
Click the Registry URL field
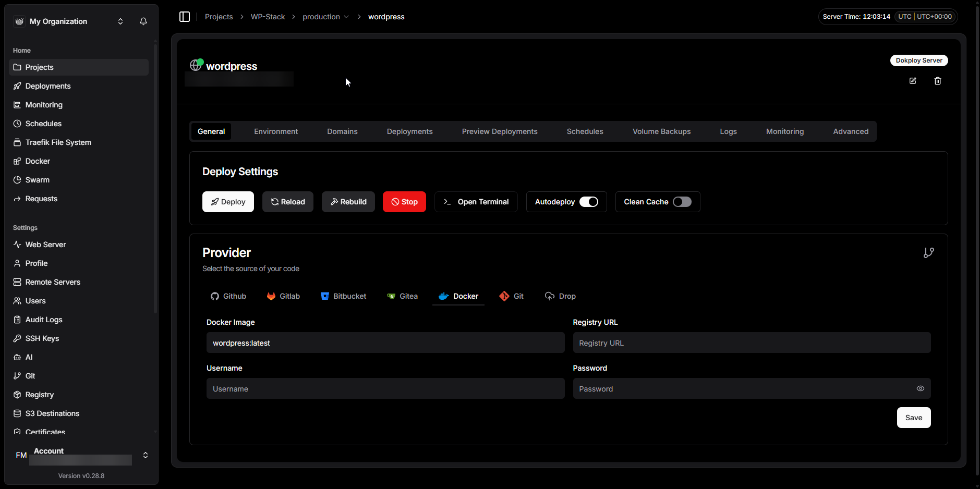752,343
